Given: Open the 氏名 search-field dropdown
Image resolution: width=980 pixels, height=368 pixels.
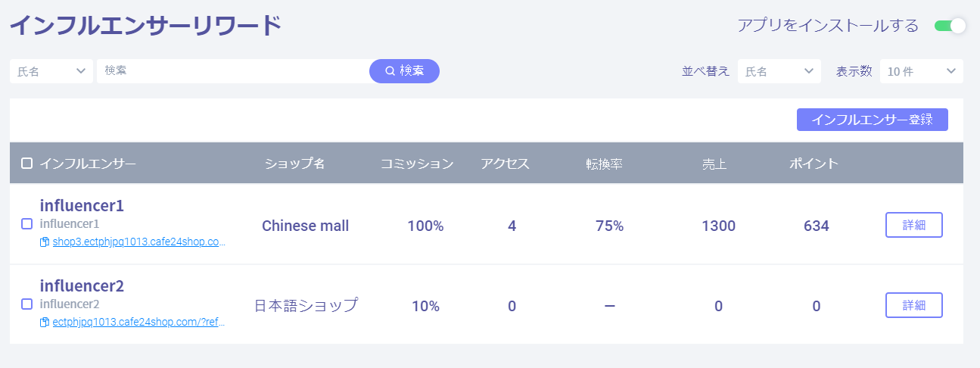Looking at the screenshot, I should click(x=51, y=71).
